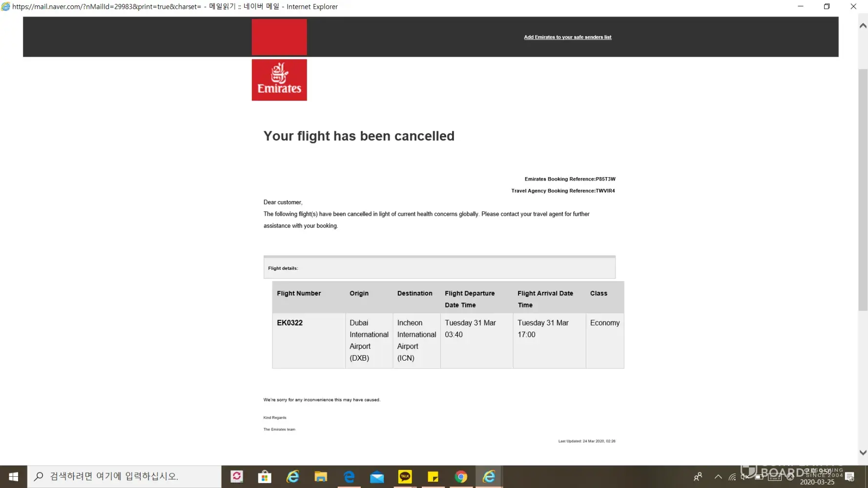The height and width of the screenshot is (488, 868).
Task: Open the People icon in the system tray
Action: point(698,476)
